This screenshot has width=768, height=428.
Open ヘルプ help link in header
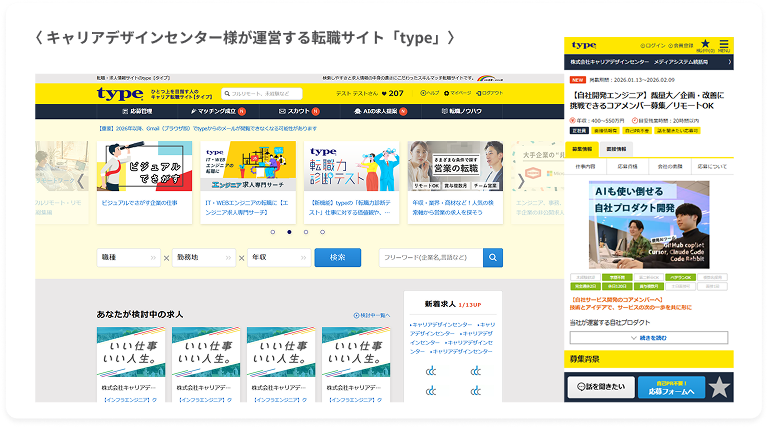coord(430,93)
